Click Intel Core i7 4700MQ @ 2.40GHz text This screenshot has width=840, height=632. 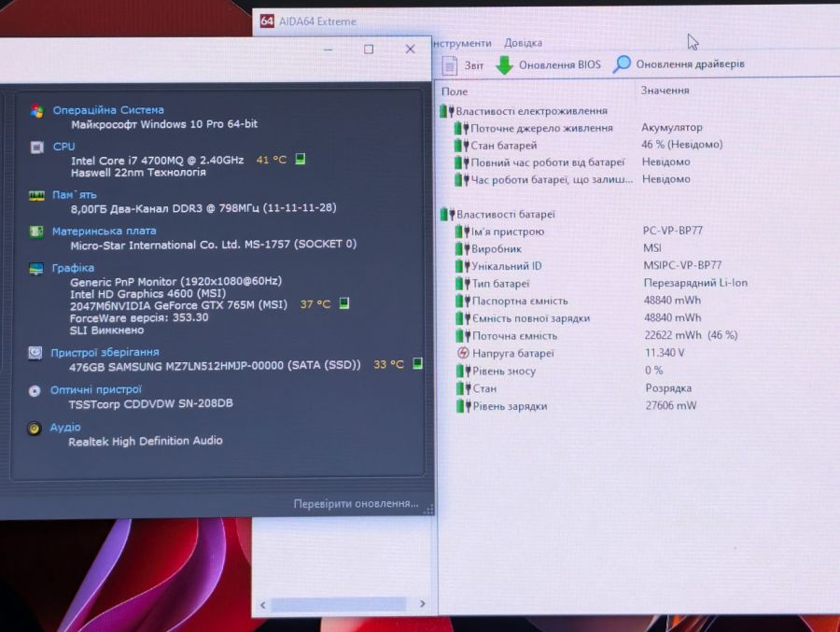tap(157, 161)
